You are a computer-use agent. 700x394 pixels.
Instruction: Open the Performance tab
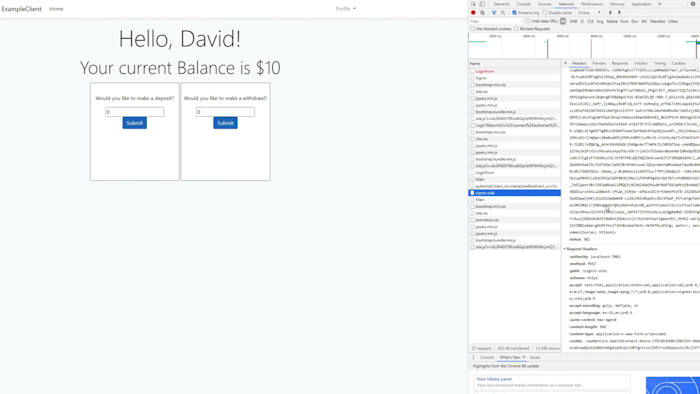click(x=592, y=4)
